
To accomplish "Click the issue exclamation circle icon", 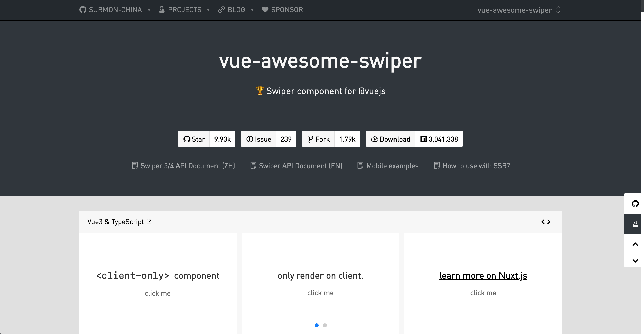I will click(250, 139).
